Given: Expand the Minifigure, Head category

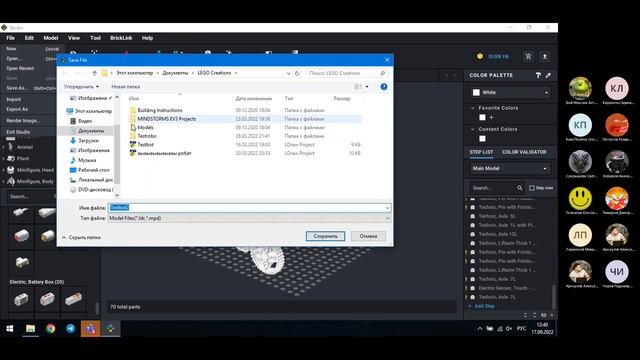Looking at the screenshot, I should tap(4, 170).
